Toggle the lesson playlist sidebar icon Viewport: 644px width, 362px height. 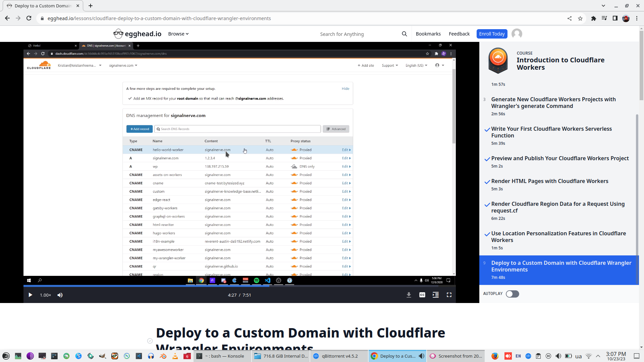436,295
